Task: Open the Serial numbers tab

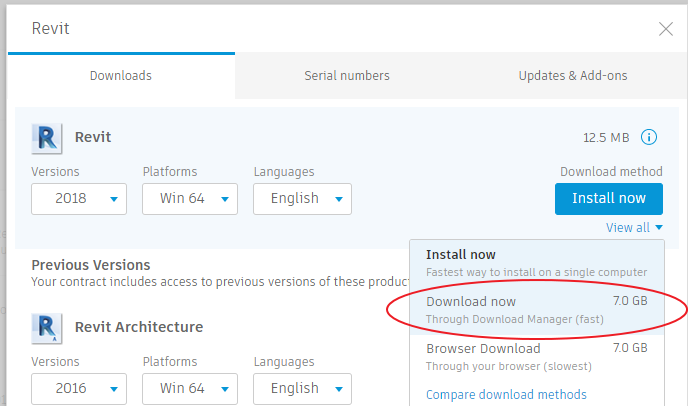Action: [x=347, y=75]
